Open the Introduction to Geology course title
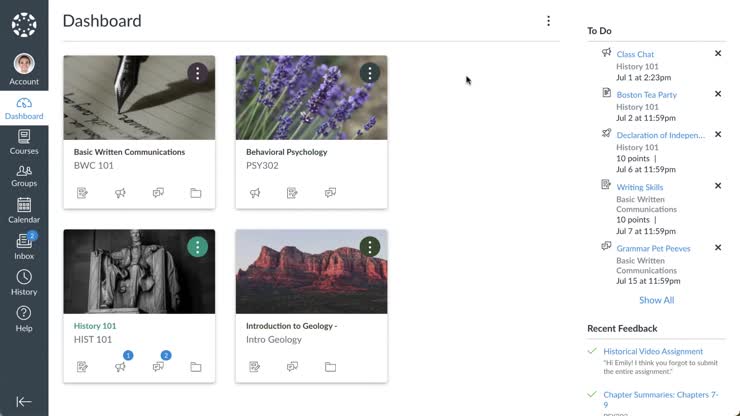Image resolution: width=740 pixels, height=416 pixels. [x=291, y=326]
